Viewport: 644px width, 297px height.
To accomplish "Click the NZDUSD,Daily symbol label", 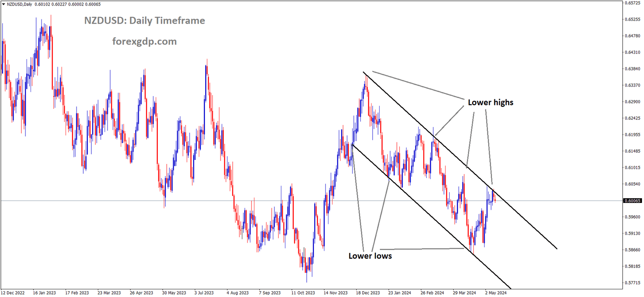I will (19, 4).
